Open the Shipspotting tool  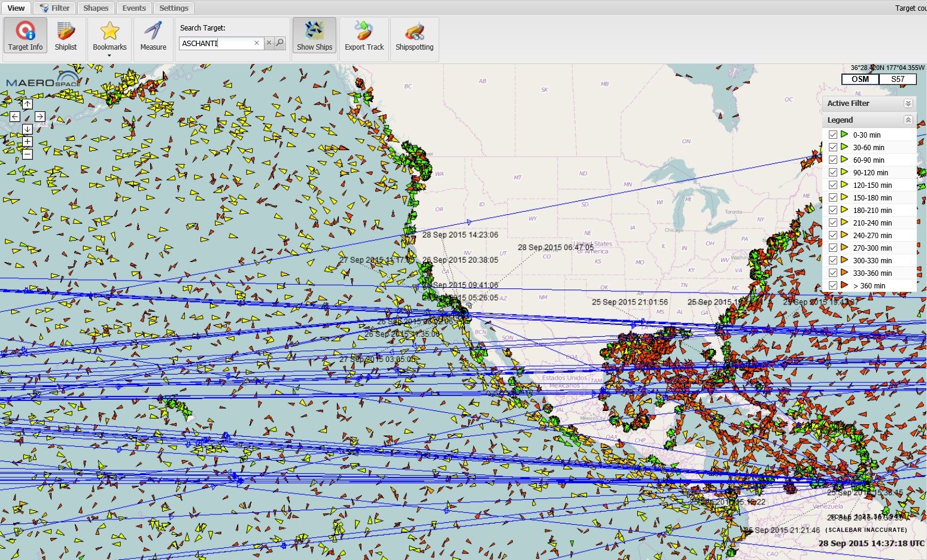(x=414, y=36)
